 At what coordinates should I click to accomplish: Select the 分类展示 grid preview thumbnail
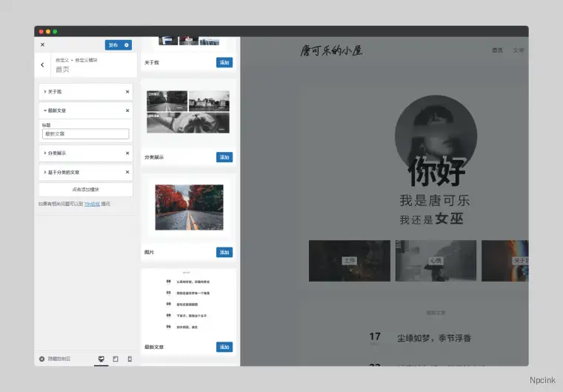pyautogui.click(x=188, y=112)
